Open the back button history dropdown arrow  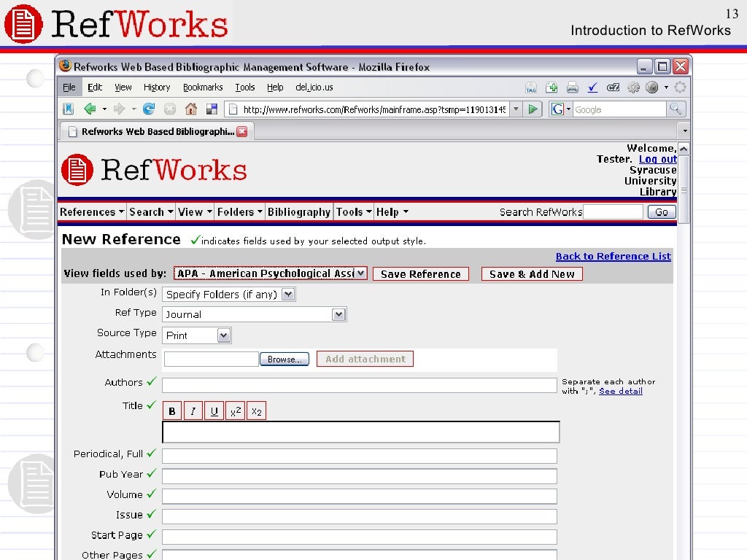[x=104, y=109]
